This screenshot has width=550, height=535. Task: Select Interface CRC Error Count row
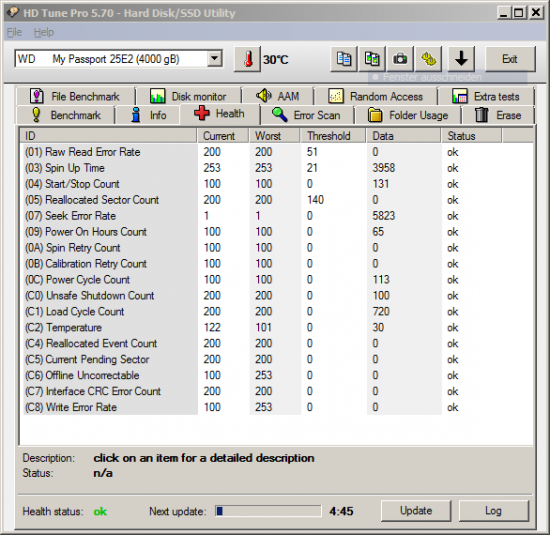[x=277, y=391]
